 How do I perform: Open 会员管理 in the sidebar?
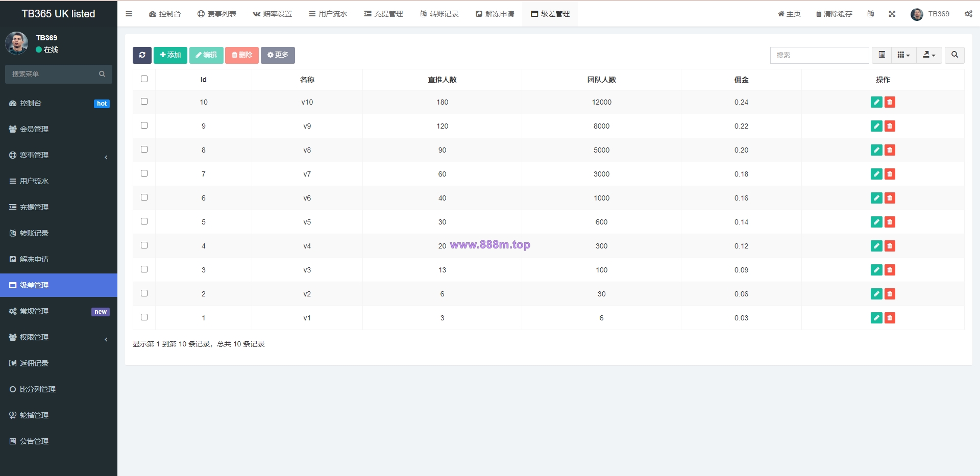click(59, 129)
